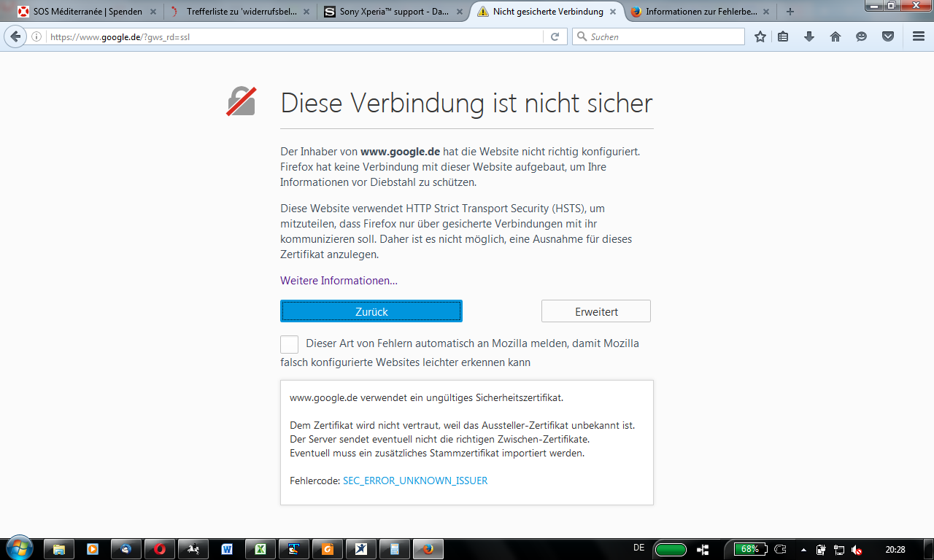Click the search magnifier icon in search box

click(x=582, y=36)
